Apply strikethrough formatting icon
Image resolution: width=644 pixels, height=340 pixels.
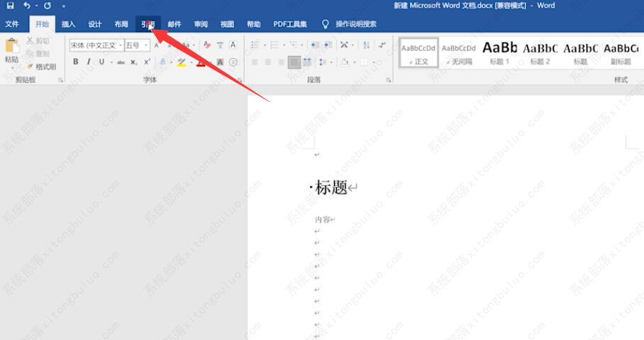click(x=121, y=62)
